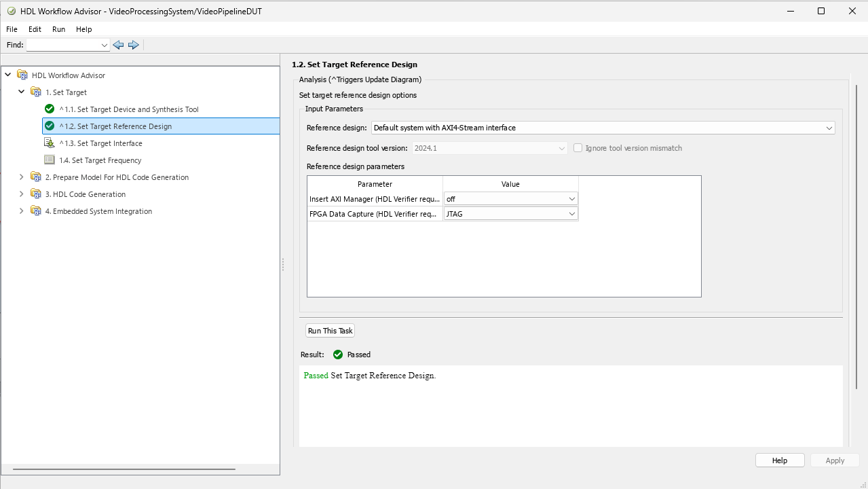Open the Reference design dropdown
Viewport: 868px width, 489px height.
[x=603, y=128]
